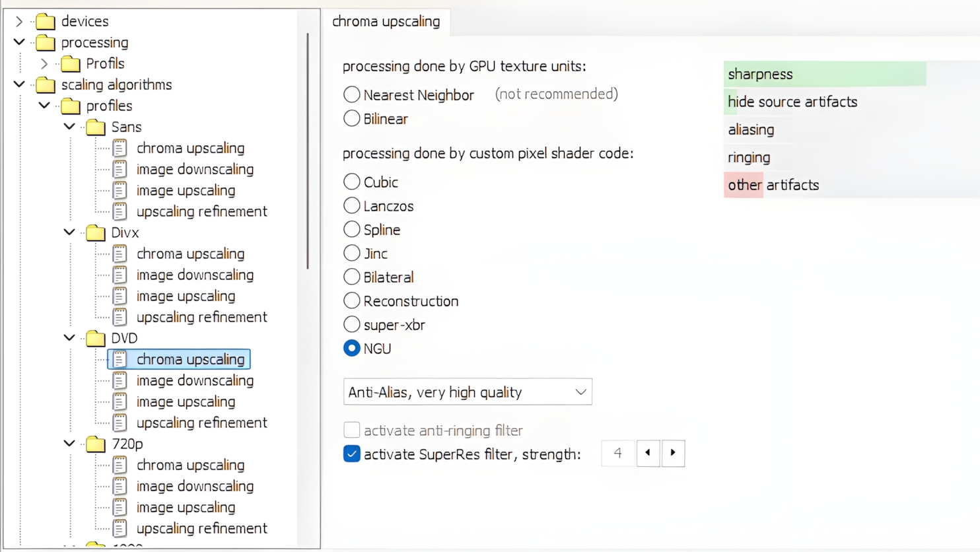Increase SuperRes strength with right arrow

click(673, 453)
